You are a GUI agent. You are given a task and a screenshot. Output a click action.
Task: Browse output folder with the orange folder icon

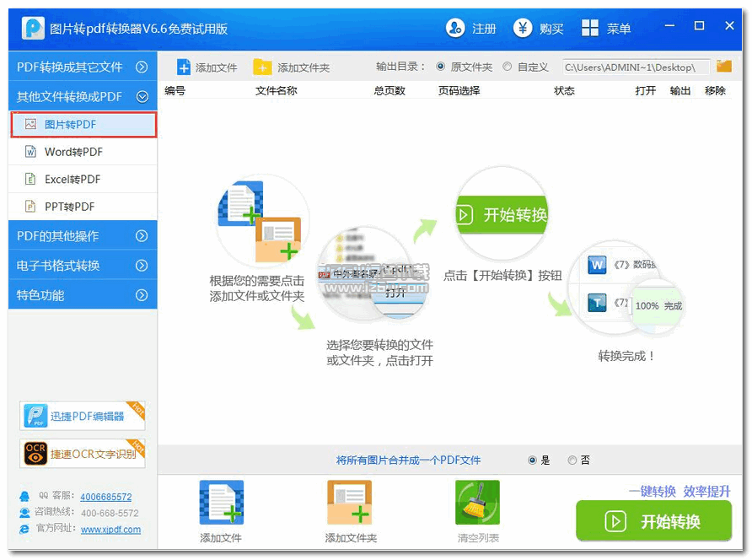723,67
